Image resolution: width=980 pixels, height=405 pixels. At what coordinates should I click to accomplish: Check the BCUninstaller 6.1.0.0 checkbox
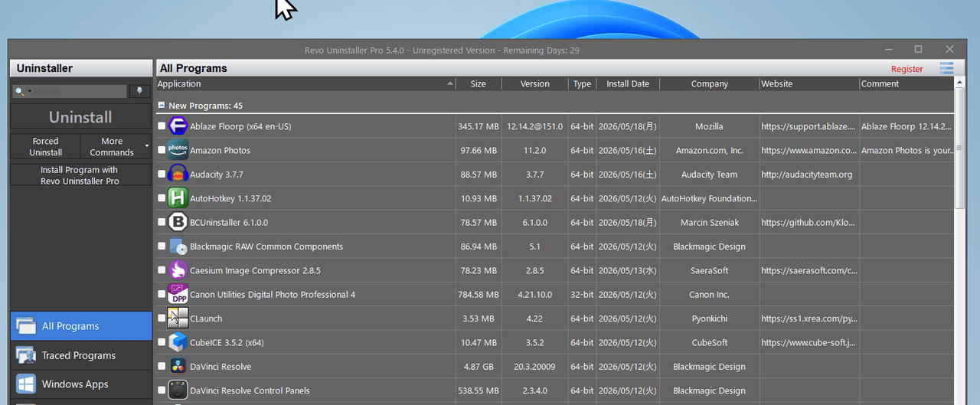(162, 223)
